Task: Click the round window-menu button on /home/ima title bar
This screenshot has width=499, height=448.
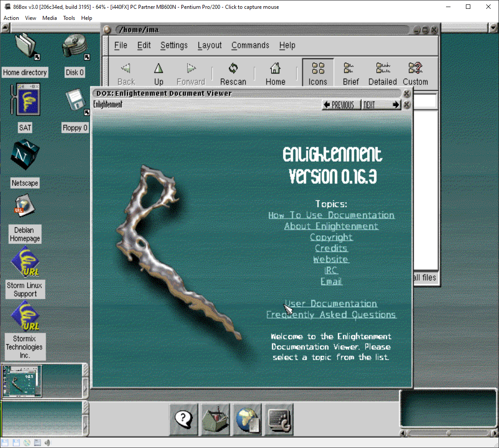Action: [x=107, y=30]
